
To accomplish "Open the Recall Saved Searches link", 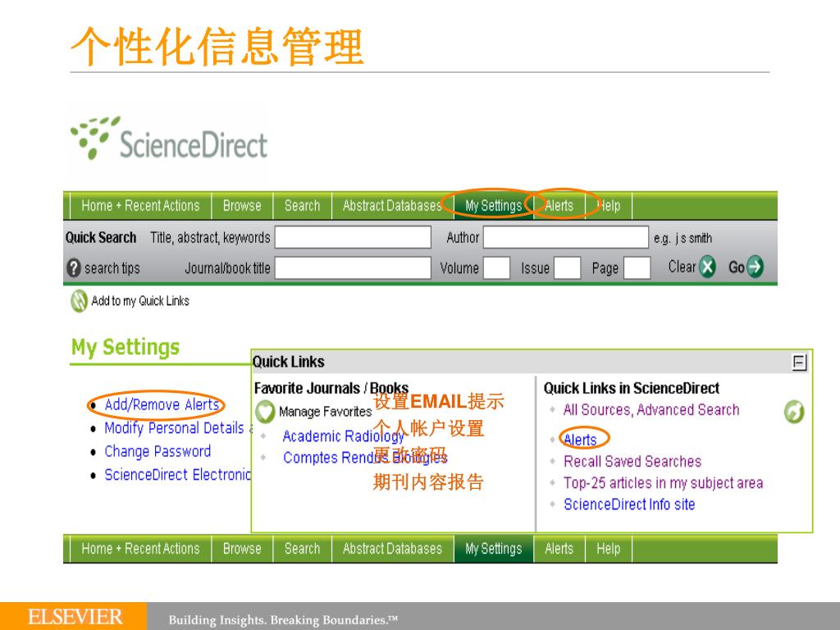I will pyautogui.click(x=632, y=461).
